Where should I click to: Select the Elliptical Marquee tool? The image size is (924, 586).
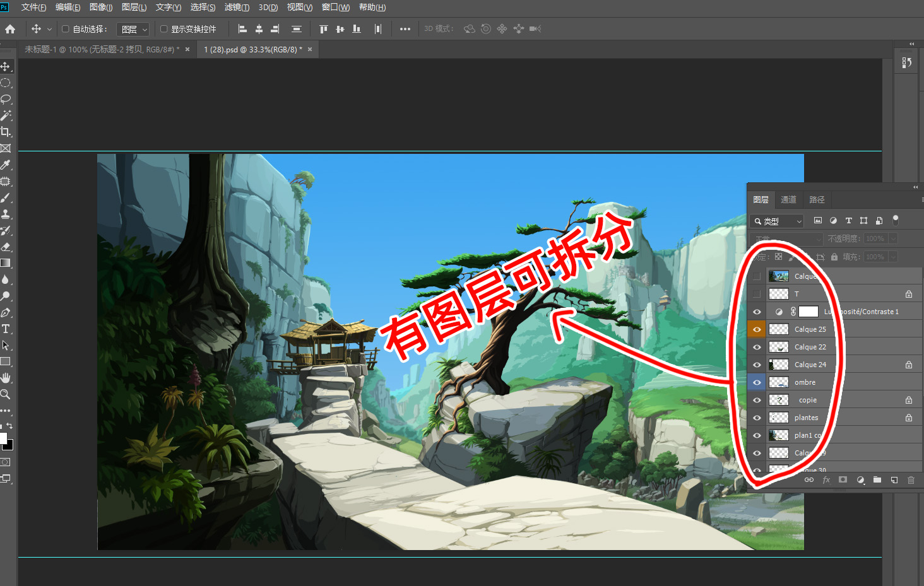tap(5, 83)
